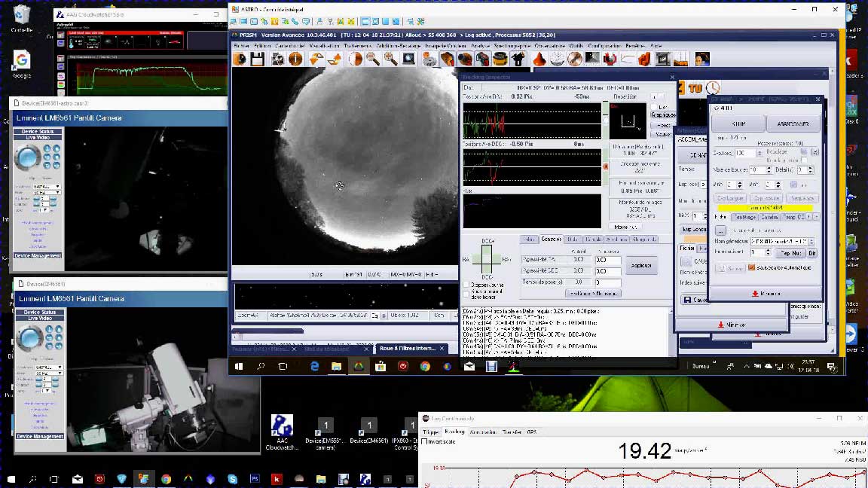Toggle the automatic save checkbox

tap(751, 267)
